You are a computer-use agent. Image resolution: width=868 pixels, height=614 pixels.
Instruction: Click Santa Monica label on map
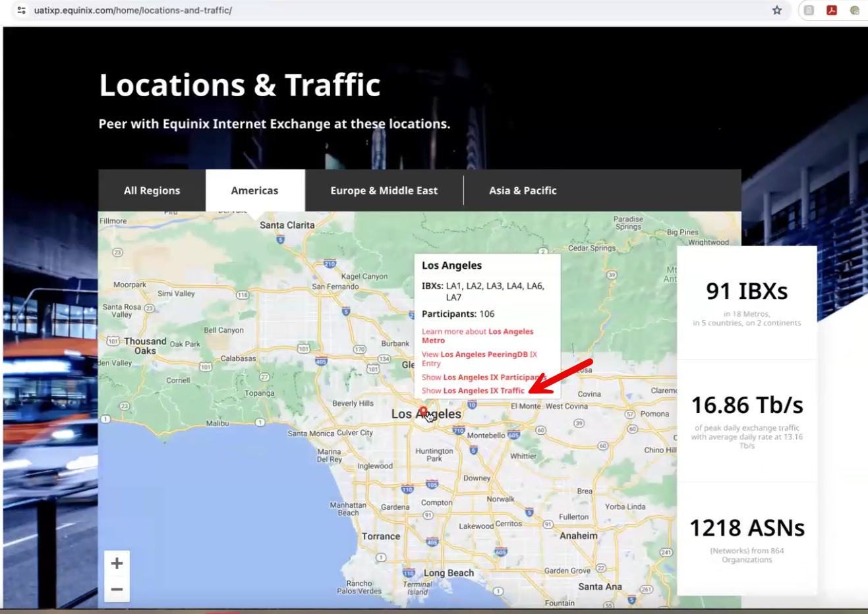[310, 433]
